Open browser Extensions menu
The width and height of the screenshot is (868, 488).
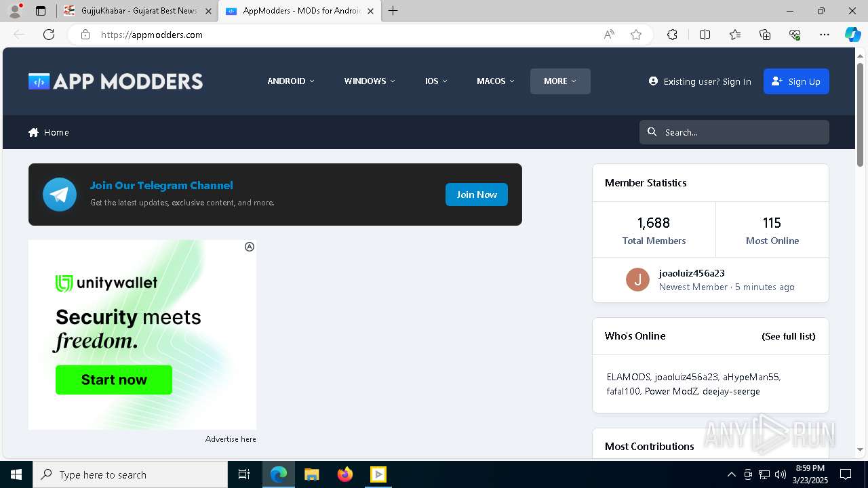click(672, 35)
